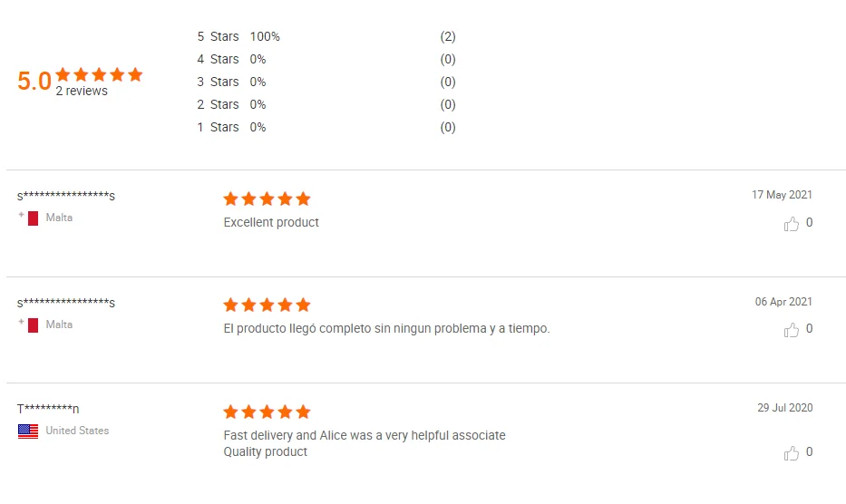Click the Malta flag on the 06 Apr review
Image resolution: width=846 pixels, height=504 pixels.
tap(33, 325)
